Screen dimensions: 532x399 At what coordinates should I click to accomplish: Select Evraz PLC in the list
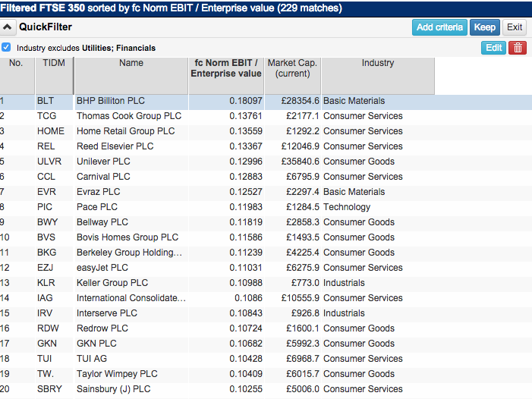tap(99, 192)
